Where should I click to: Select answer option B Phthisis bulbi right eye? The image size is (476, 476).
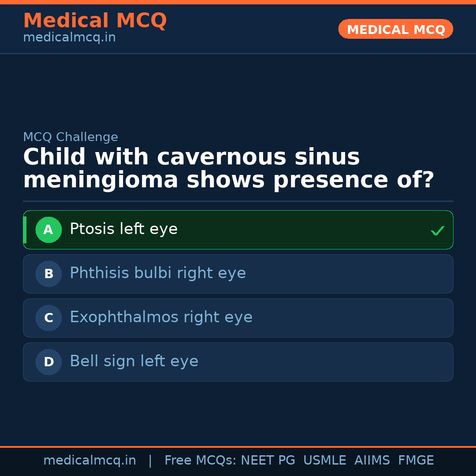(238, 274)
